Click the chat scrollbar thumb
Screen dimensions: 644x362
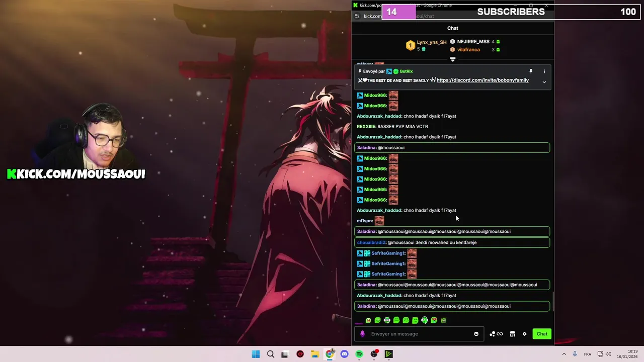[x=552, y=302]
